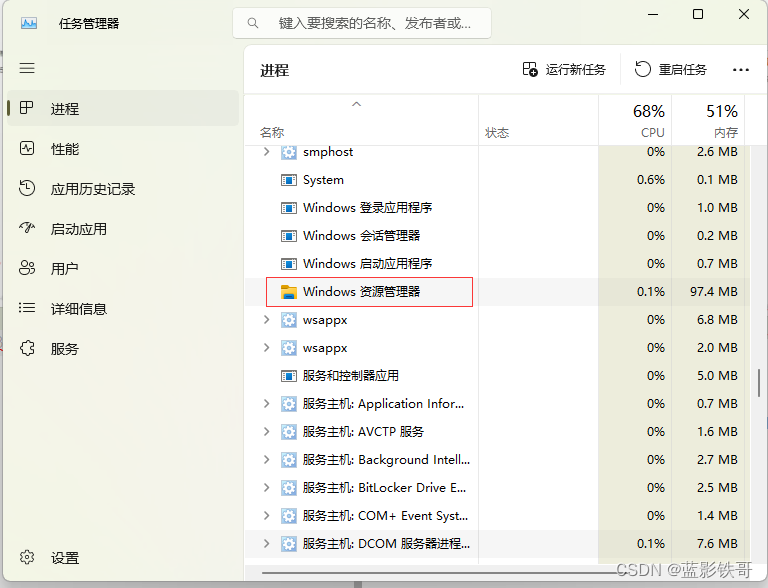Screen dimensions: 768x588
Task: Sort by the 68% CPU column
Action: pyautogui.click(x=635, y=121)
